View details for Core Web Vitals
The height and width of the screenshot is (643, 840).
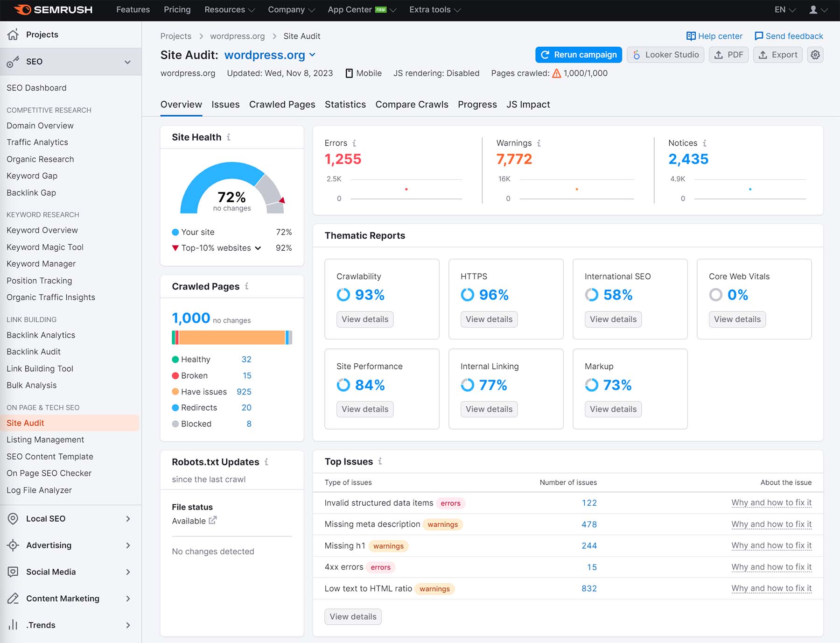click(737, 319)
